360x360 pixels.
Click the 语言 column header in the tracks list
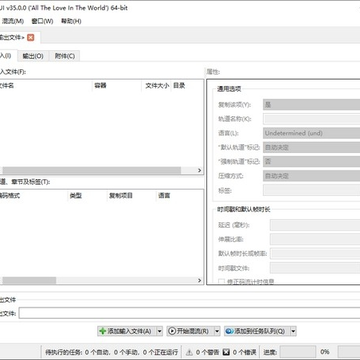pos(179,195)
